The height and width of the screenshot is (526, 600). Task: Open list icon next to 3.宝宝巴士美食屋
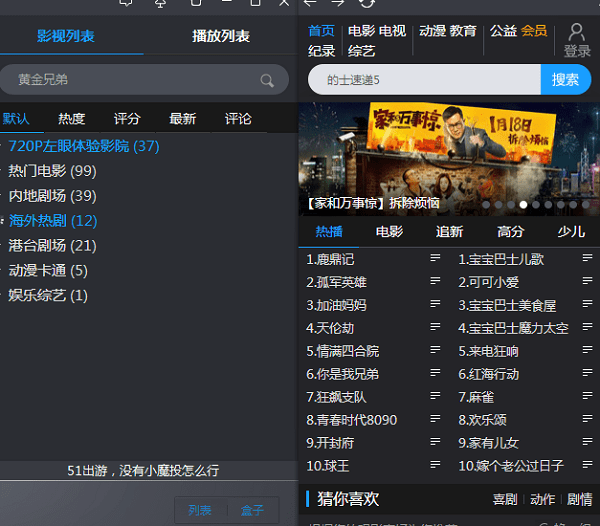tap(587, 304)
